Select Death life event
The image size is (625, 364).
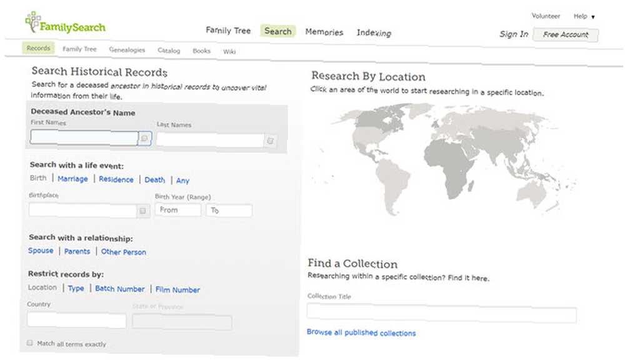(x=154, y=180)
